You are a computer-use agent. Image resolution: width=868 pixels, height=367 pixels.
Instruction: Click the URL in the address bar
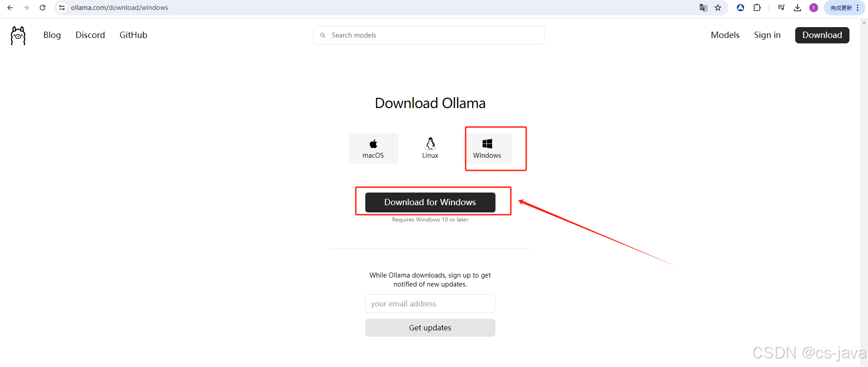(x=119, y=8)
